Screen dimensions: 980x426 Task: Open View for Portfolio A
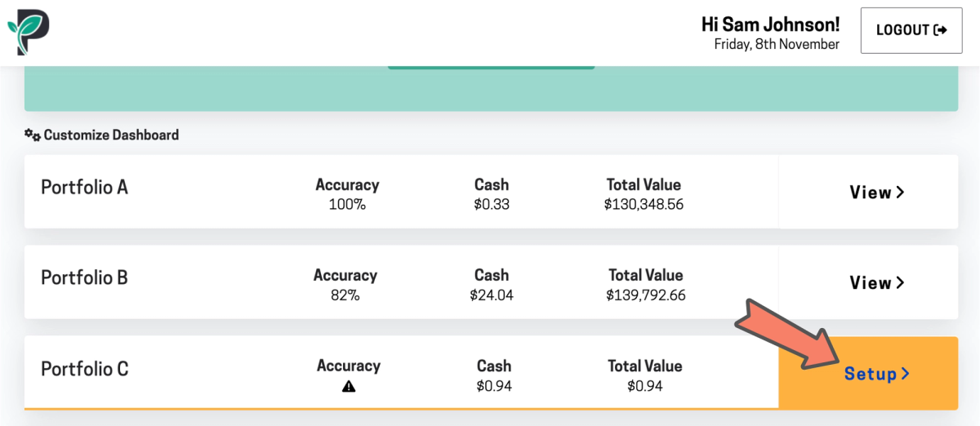click(x=871, y=193)
